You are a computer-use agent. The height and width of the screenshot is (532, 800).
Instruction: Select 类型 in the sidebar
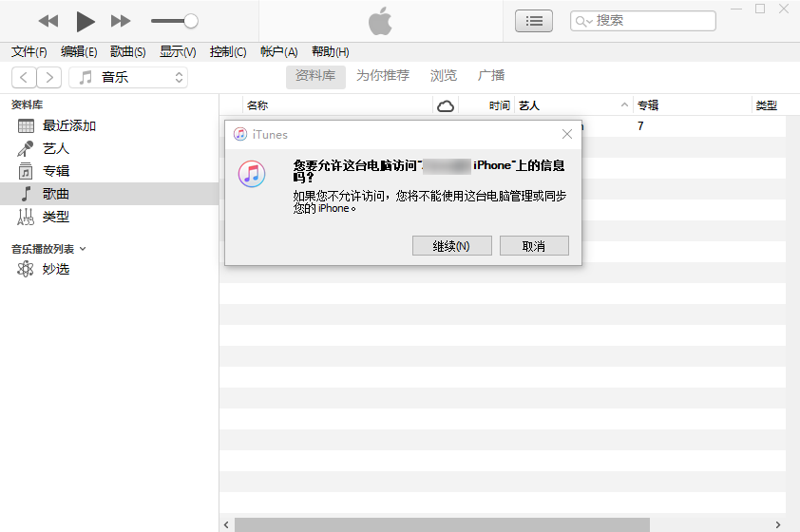pos(109,217)
